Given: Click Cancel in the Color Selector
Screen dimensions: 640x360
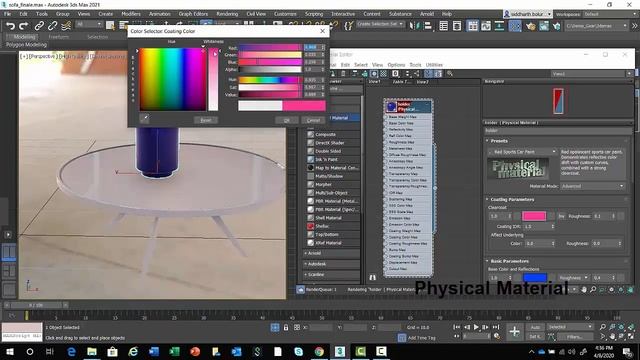Looking at the screenshot, I should 313,120.
